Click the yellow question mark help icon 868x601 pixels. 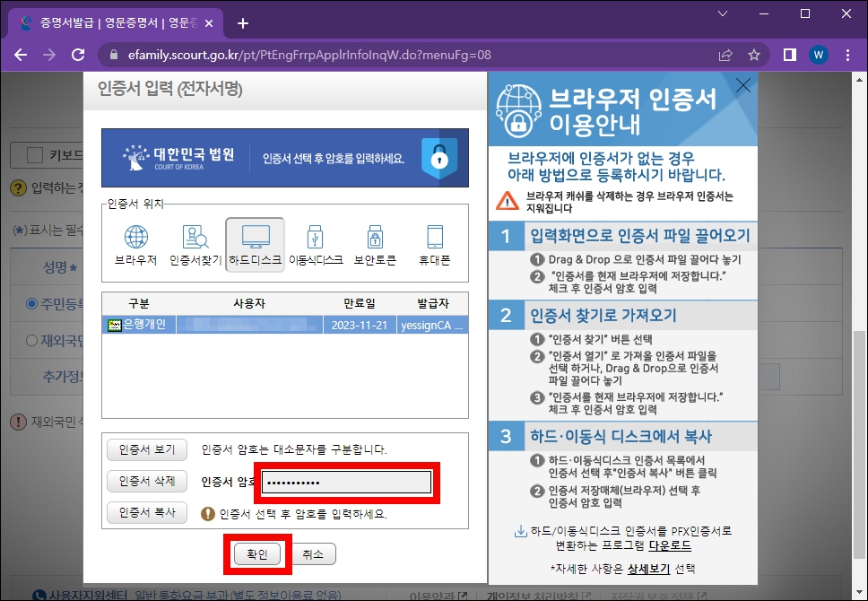click(18, 187)
